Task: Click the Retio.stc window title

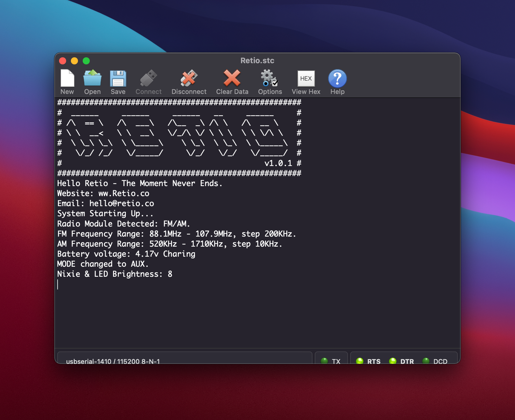Action: point(257,61)
